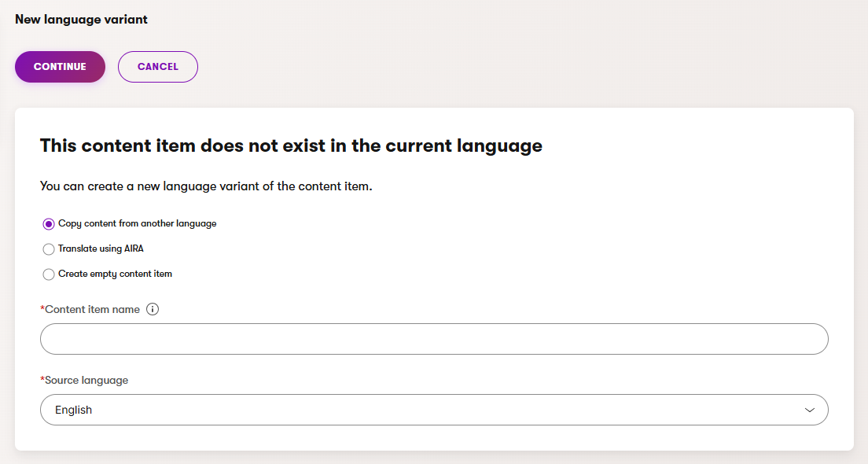The width and height of the screenshot is (868, 464).
Task: Click the Content item name field label
Action: point(93,310)
